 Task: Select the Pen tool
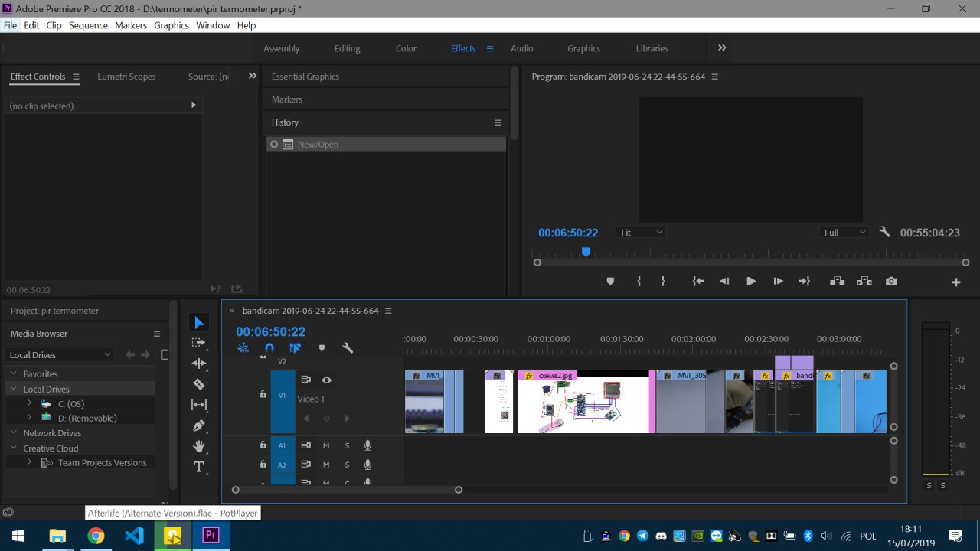199,425
